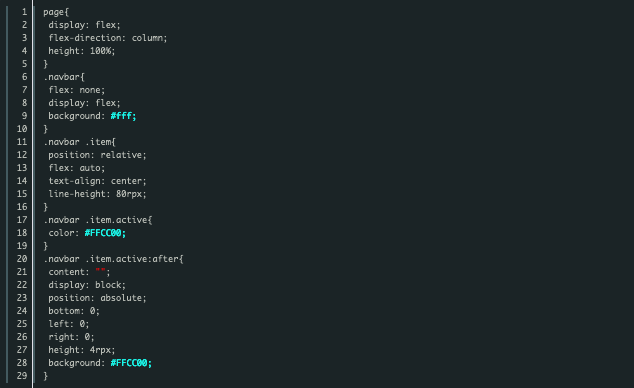
Task: Click the position: absolute declaration
Action: (97, 298)
